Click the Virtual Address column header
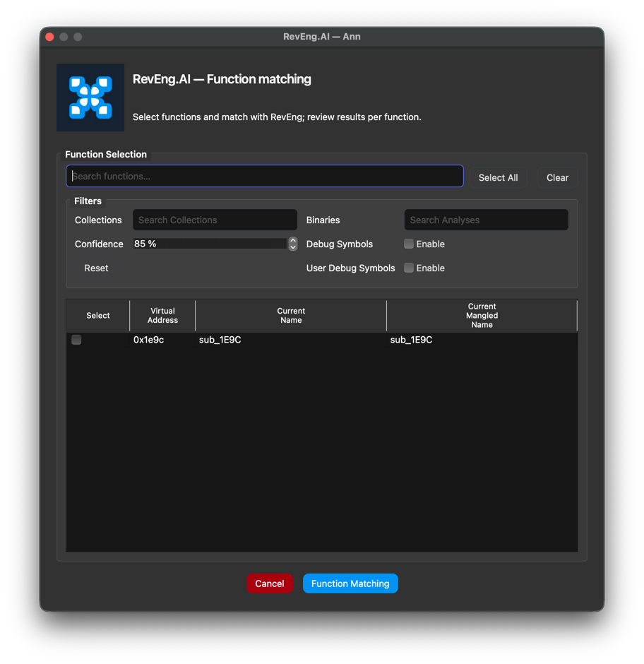 (x=162, y=315)
